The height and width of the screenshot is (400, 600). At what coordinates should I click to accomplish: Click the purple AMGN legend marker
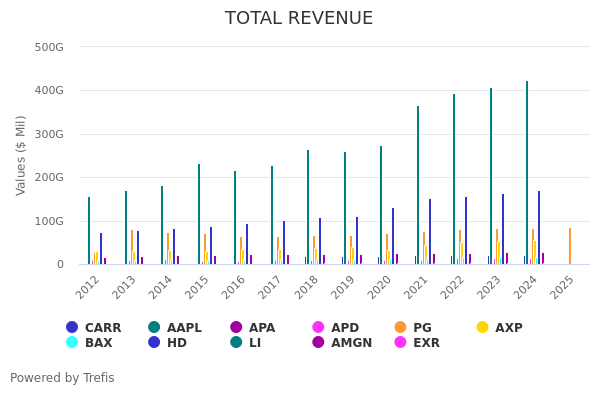coord(319,343)
